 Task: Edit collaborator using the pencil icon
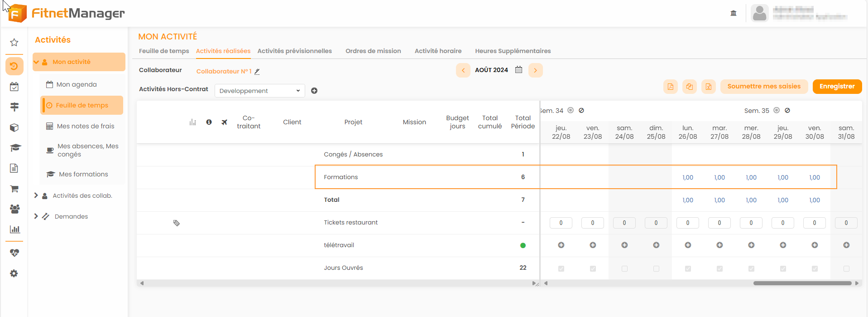257,72
